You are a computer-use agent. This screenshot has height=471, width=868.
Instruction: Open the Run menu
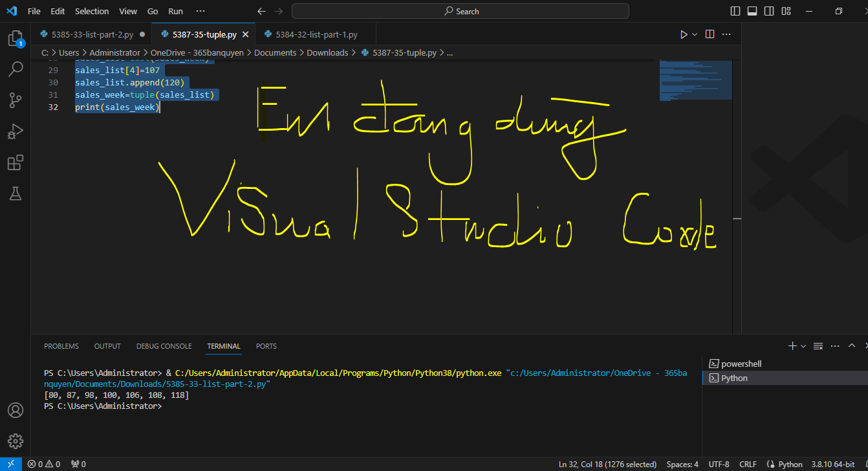point(175,11)
